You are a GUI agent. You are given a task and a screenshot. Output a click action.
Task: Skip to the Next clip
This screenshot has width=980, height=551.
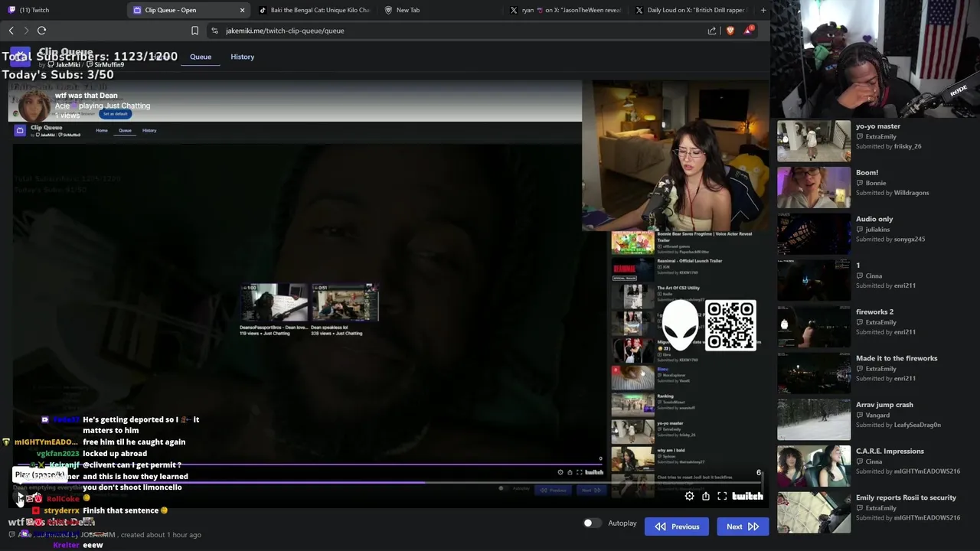(743, 527)
